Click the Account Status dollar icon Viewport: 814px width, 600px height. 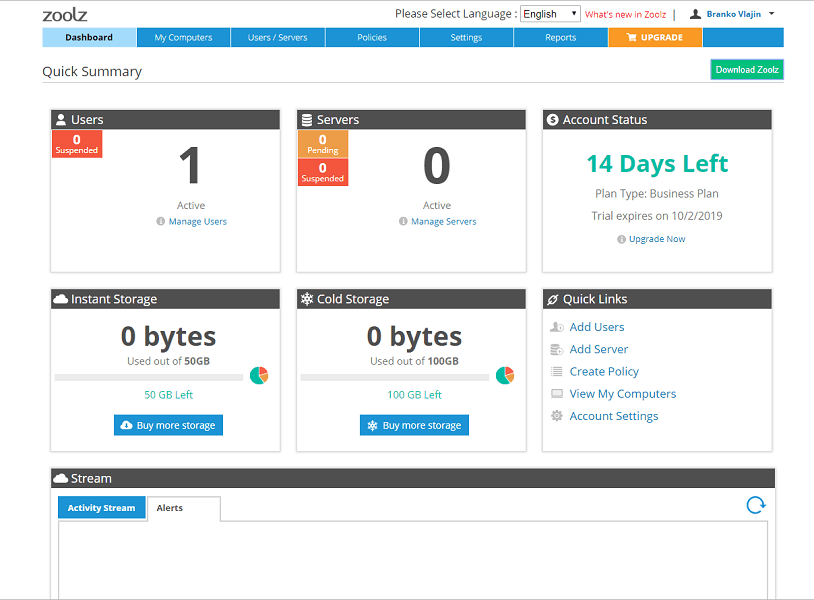pyautogui.click(x=553, y=120)
